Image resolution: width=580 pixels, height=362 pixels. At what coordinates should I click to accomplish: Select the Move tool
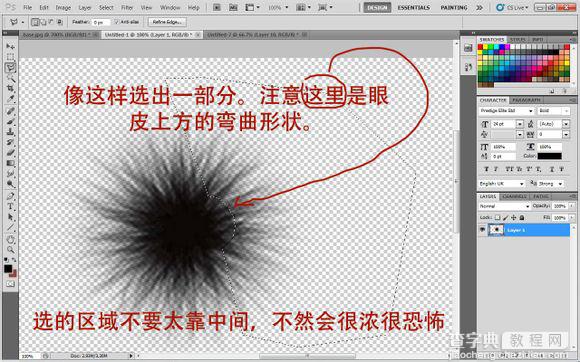tap(10, 47)
